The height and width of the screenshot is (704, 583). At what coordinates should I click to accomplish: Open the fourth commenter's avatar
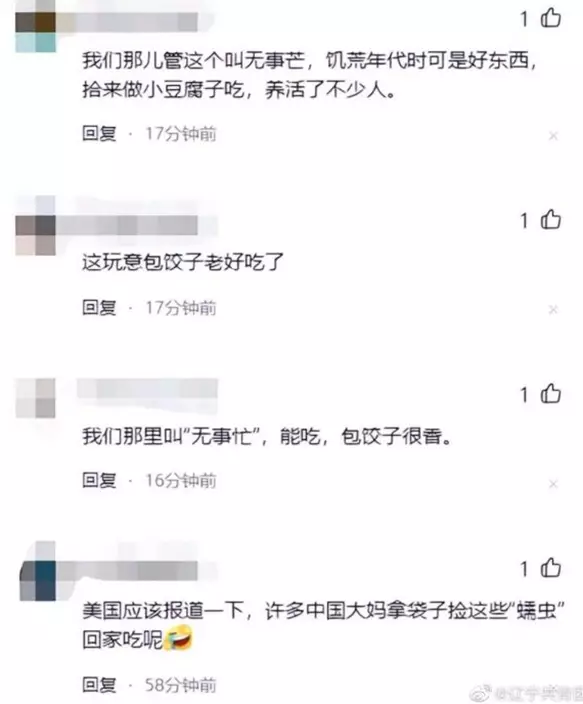[37, 572]
